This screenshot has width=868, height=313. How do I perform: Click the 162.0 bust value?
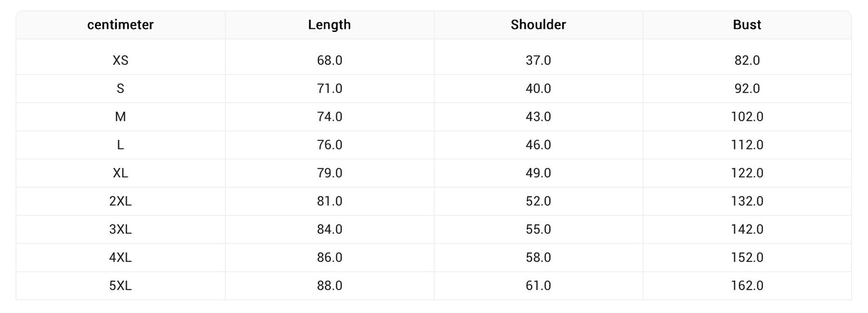tap(747, 286)
